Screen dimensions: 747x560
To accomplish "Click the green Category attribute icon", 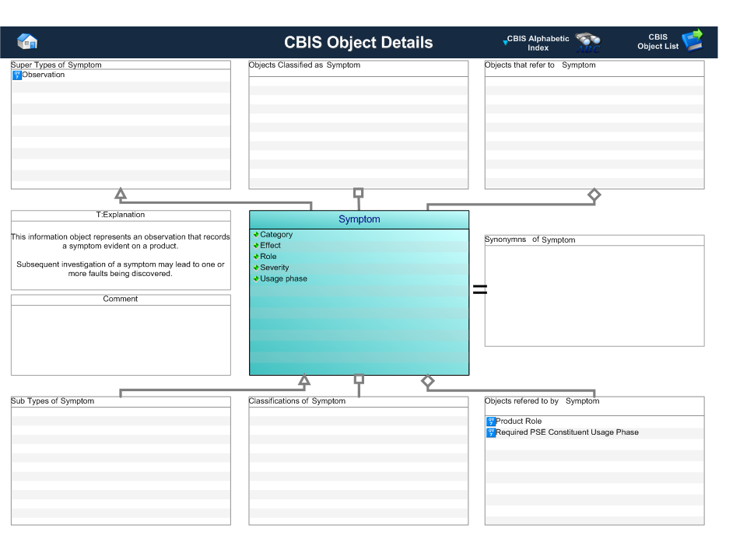I will [256, 234].
